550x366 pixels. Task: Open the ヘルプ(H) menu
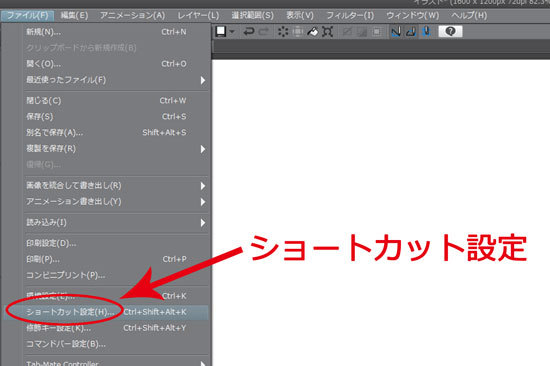point(469,16)
